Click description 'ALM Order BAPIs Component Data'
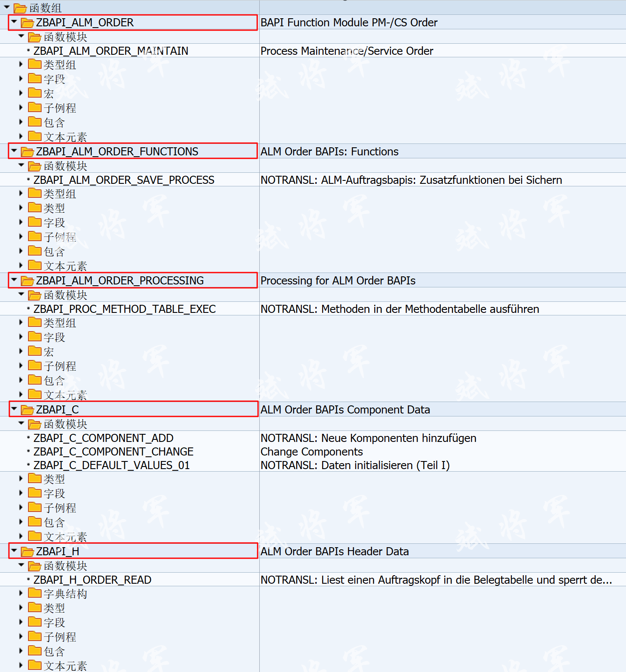This screenshot has width=626, height=672. point(345,410)
